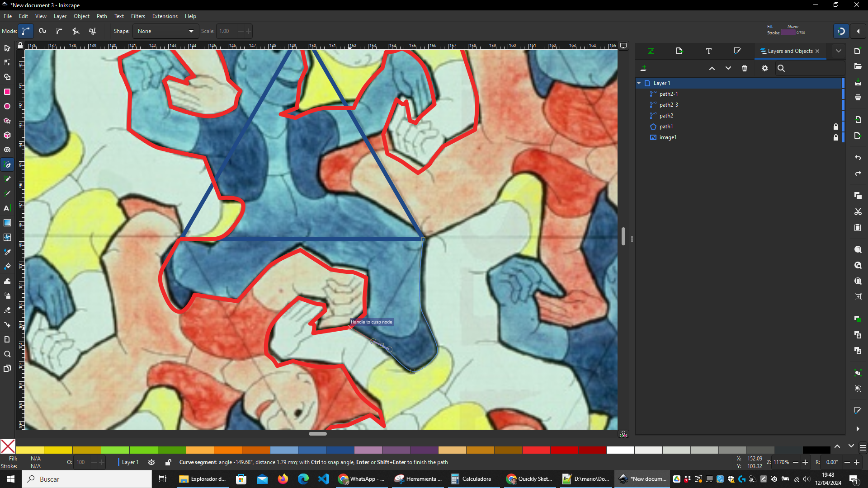This screenshot has width=868, height=488.
Task: Move selection down in layers panel
Action: pyautogui.click(x=728, y=68)
